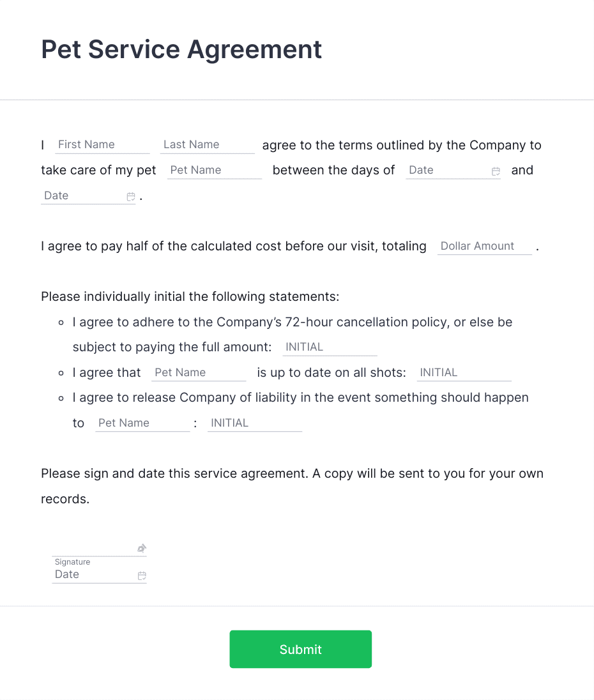Click the first Date text box directly
The image size is (594, 700).
click(x=441, y=170)
